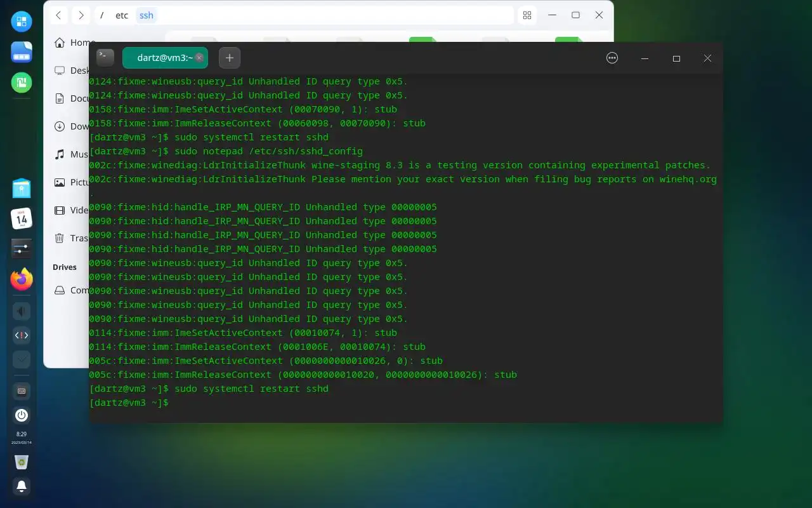Image resolution: width=812 pixels, height=508 pixels.
Task: Open the launcher from the dock
Action: point(22,22)
